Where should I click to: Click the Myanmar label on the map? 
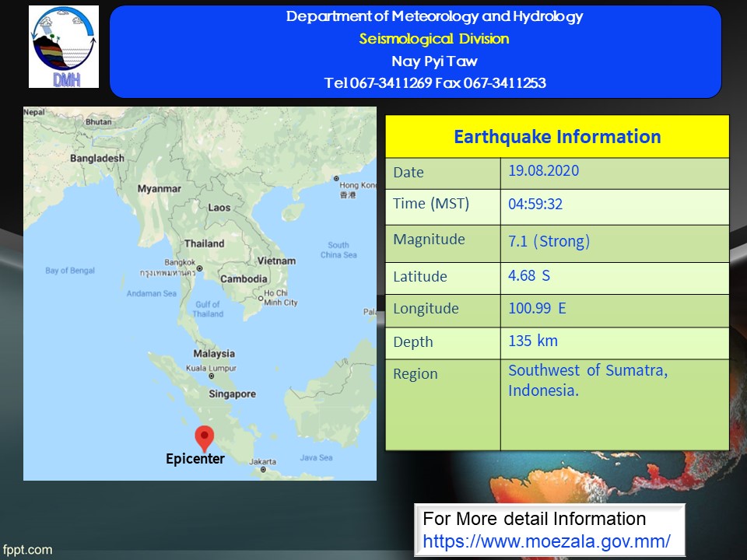tap(159, 189)
